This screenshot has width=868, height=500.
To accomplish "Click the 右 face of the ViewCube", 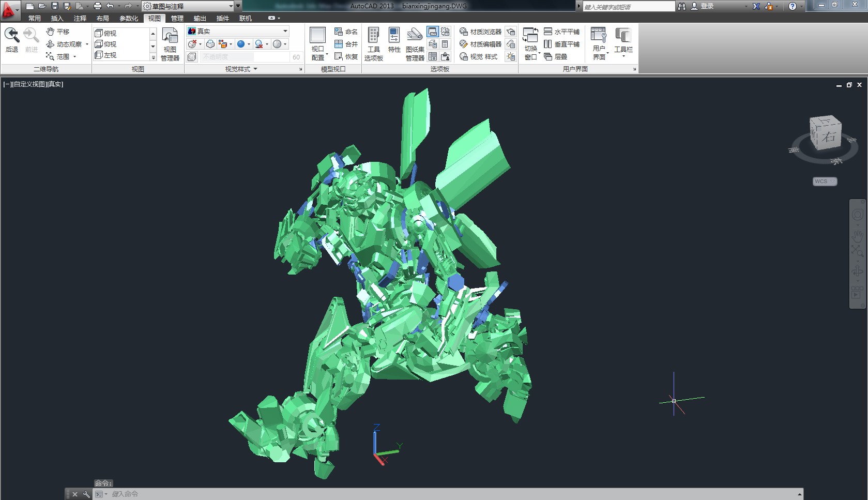I will pos(828,137).
